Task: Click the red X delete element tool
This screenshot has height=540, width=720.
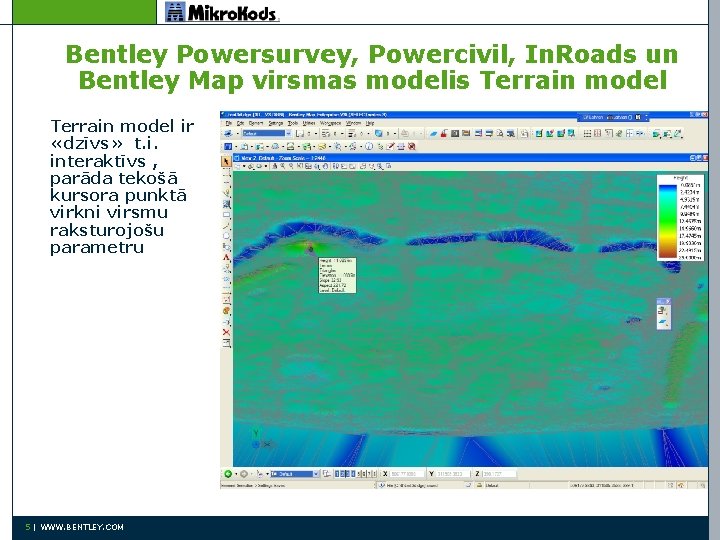Action: [x=226, y=332]
